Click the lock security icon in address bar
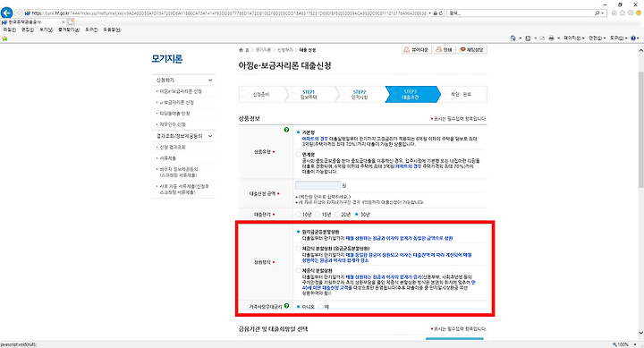644x348 pixels. tap(436, 13)
